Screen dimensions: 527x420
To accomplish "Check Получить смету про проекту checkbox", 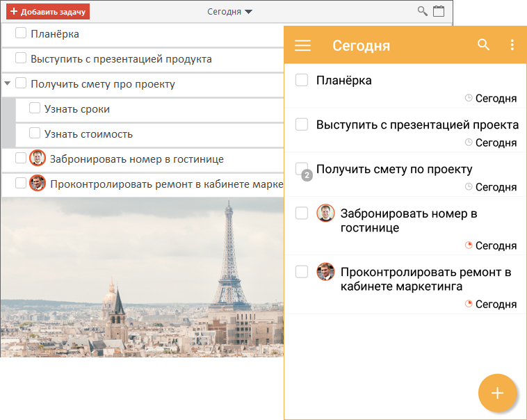I will pyautogui.click(x=21, y=83).
